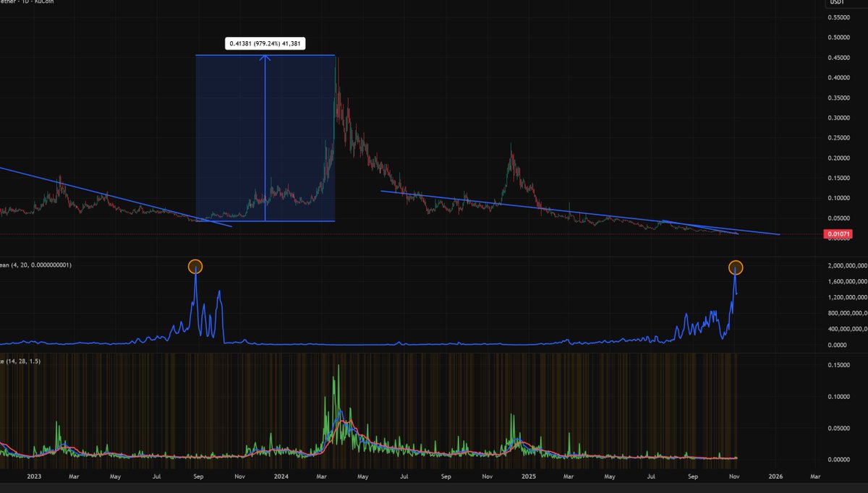Click the 800,000,000 volume scale value
The width and height of the screenshot is (868, 493).
pyautogui.click(x=846, y=313)
